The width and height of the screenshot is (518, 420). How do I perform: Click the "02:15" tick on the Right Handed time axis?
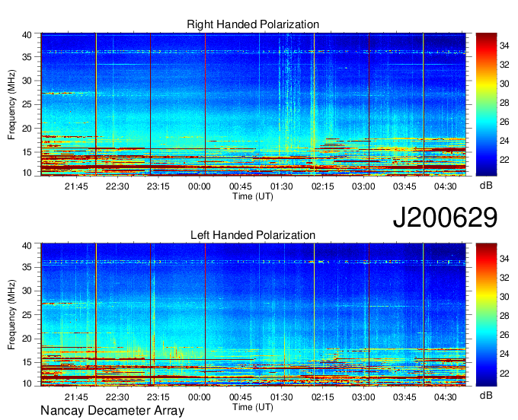point(323,186)
